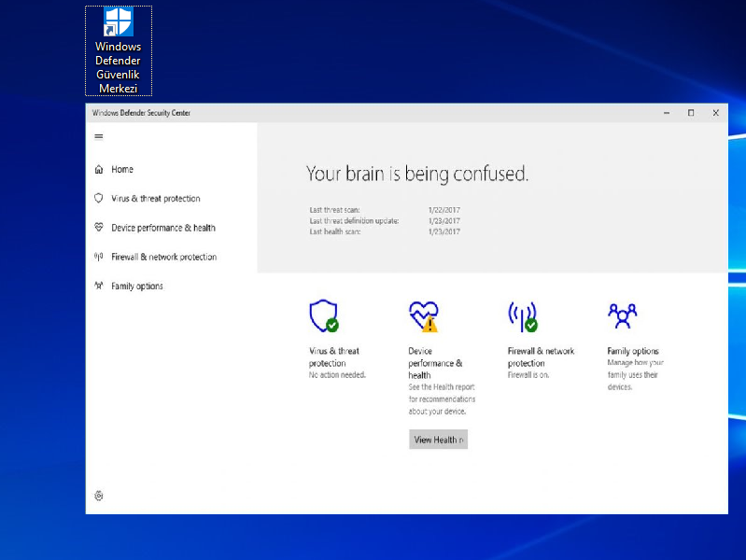The height and width of the screenshot is (560, 746).
Task: Click 'Manage how your family uses their devices' text
Action: pyautogui.click(x=635, y=375)
